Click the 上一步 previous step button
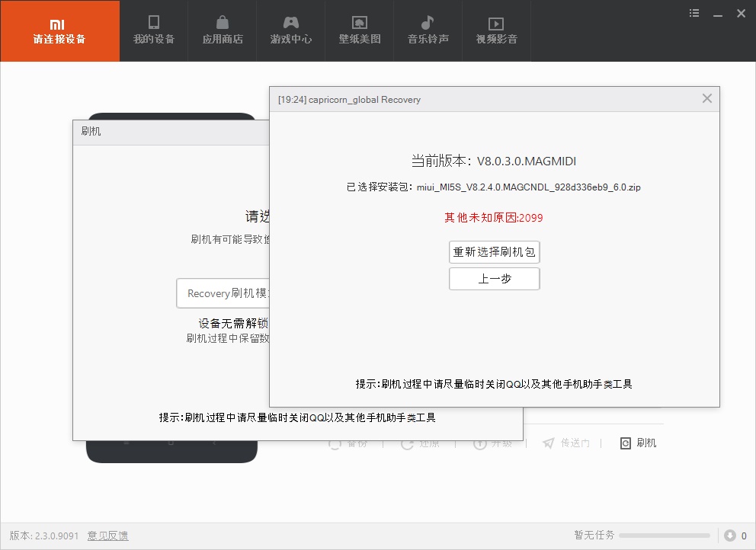 [x=495, y=279]
